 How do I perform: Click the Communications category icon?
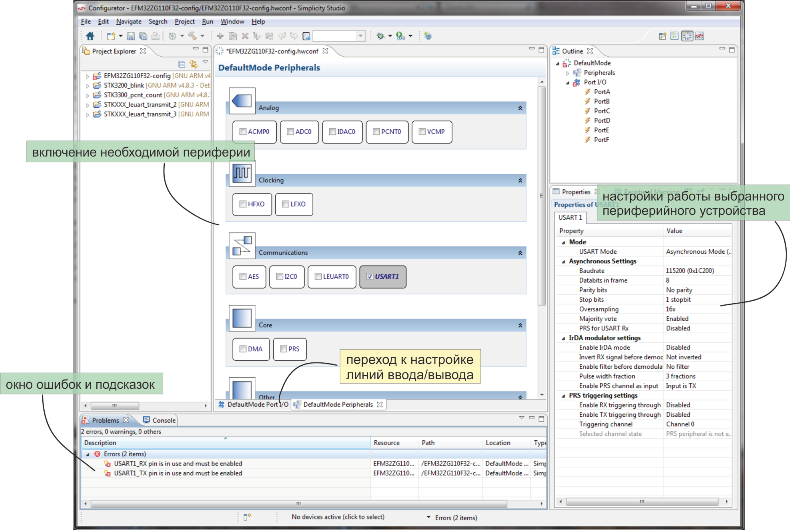(243, 244)
